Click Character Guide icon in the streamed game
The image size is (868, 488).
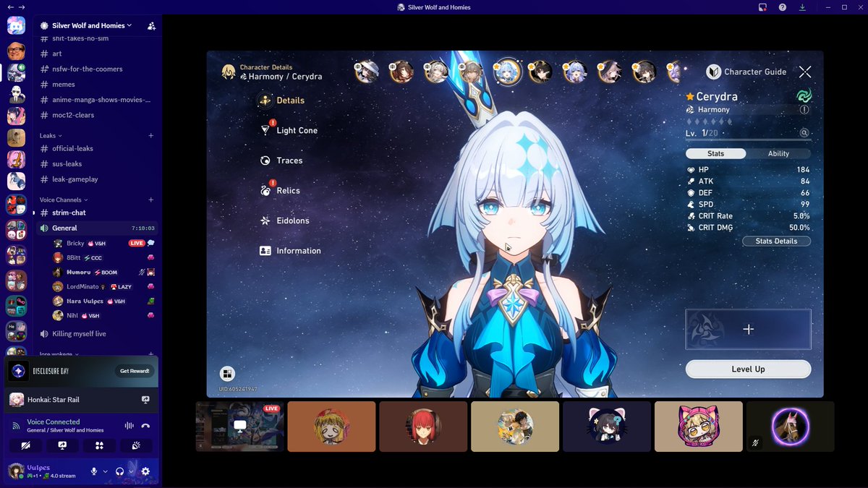point(714,72)
